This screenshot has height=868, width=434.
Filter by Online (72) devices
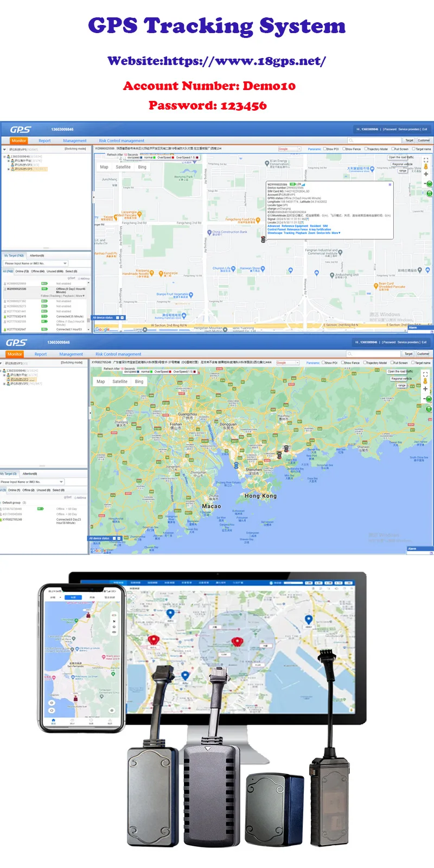22,271
